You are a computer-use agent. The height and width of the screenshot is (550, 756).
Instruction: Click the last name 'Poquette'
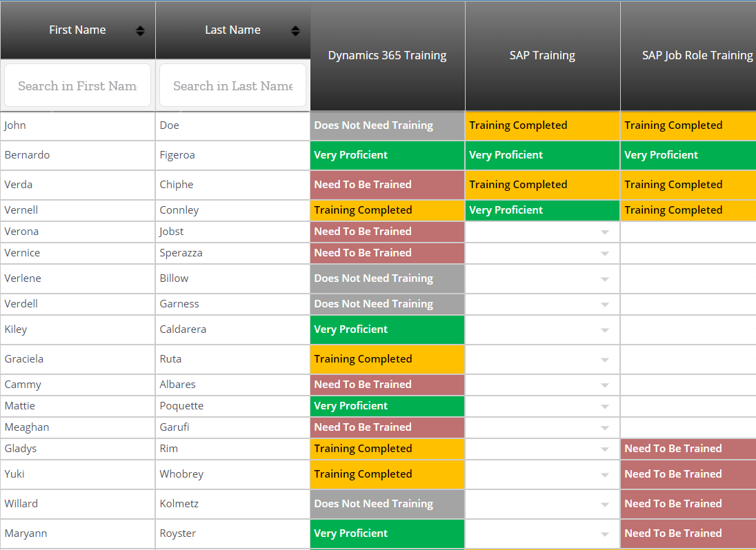click(x=181, y=406)
